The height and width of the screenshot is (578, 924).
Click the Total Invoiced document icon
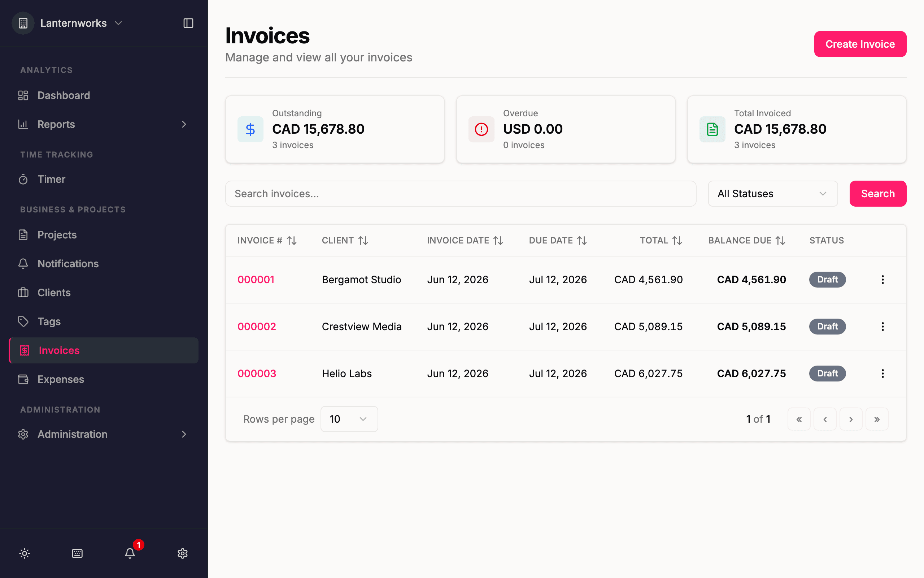tap(712, 129)
